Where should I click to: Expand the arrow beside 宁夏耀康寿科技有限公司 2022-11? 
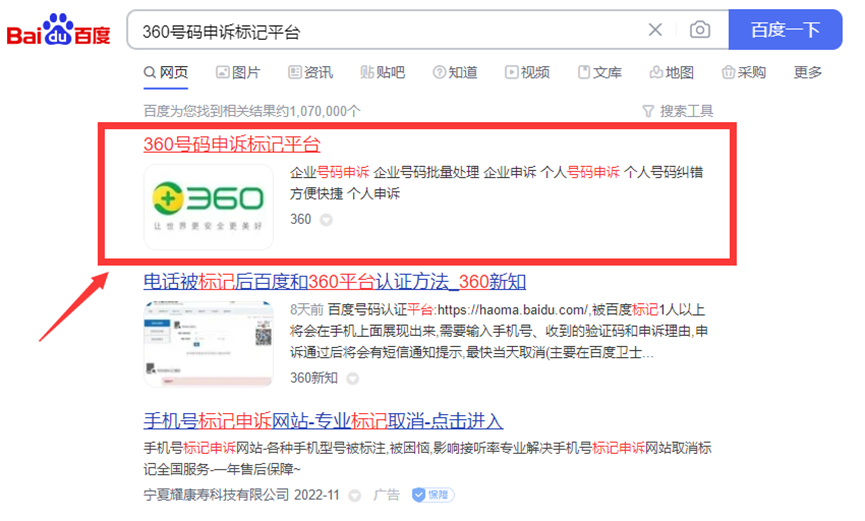pos(355,496)
